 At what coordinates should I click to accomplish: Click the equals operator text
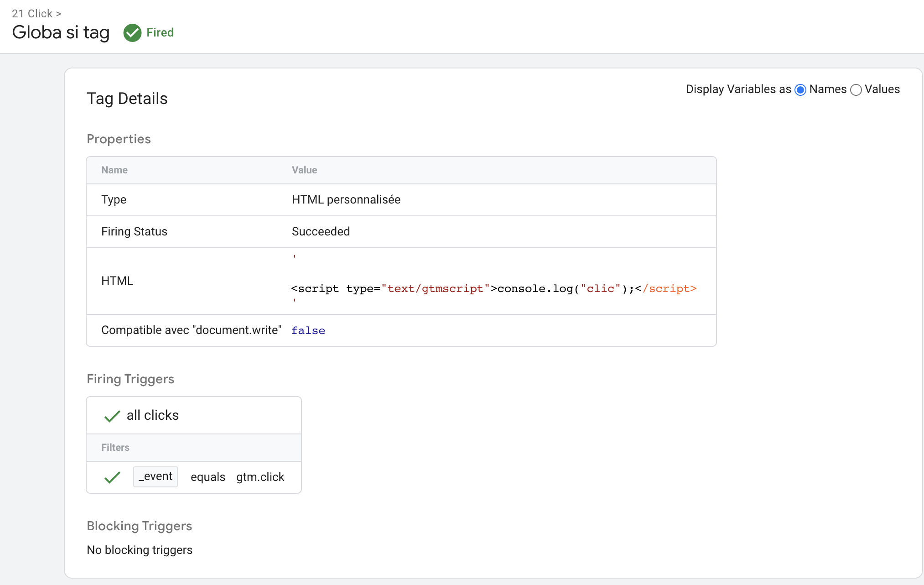[x=208, y=477]
